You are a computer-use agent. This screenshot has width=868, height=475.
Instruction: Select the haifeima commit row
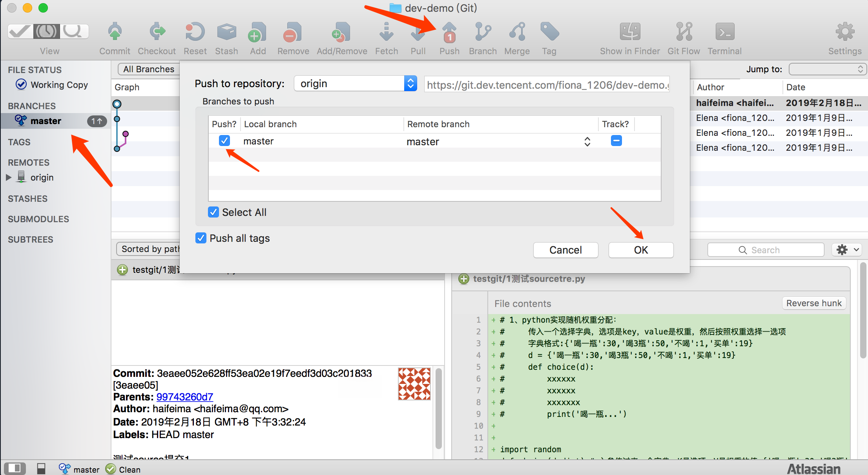tap(779, 103)
